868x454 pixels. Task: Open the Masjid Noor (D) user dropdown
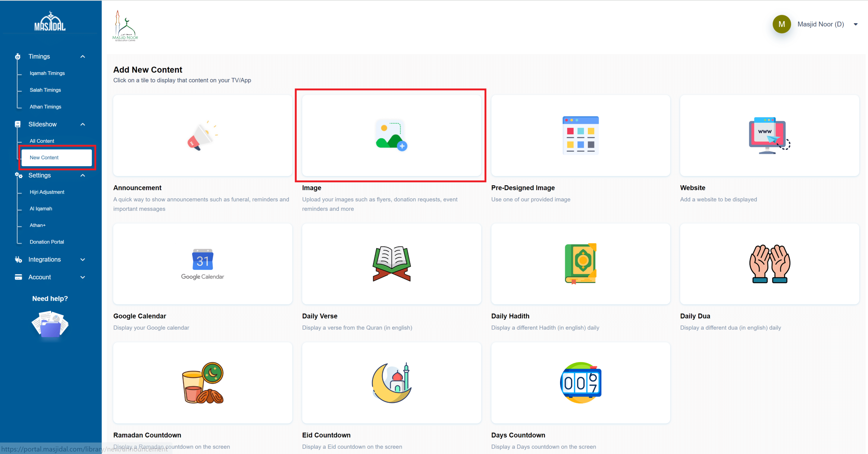pos(855,24)
